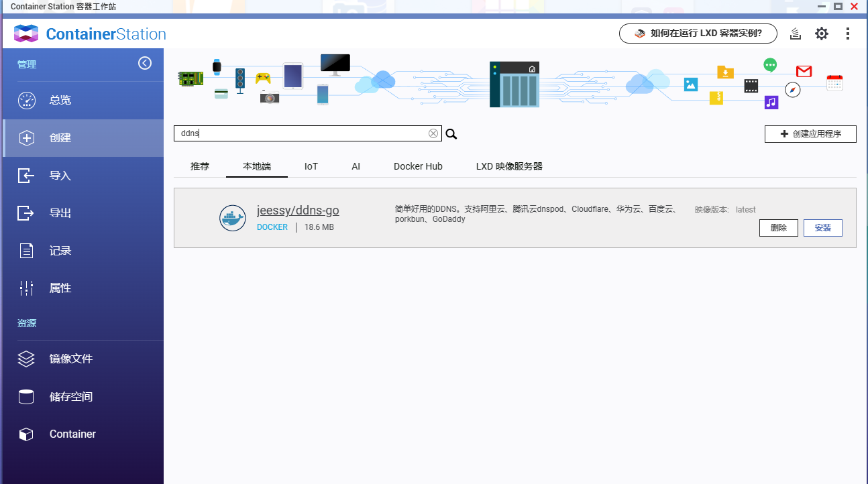The height and width of the screenshot is (484, 868).
Task: Open 如何在运行 LXD 容器实例 help
Action: (698, 33)
